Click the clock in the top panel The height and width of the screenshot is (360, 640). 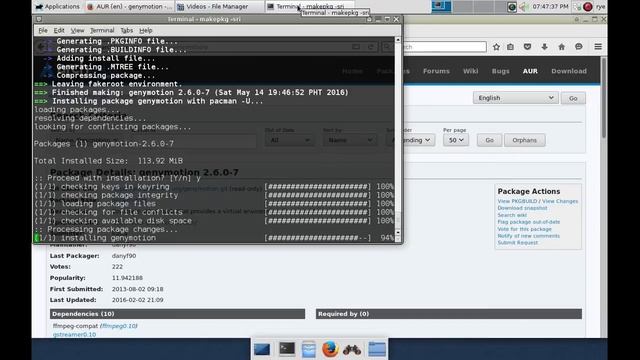[550, 7]
